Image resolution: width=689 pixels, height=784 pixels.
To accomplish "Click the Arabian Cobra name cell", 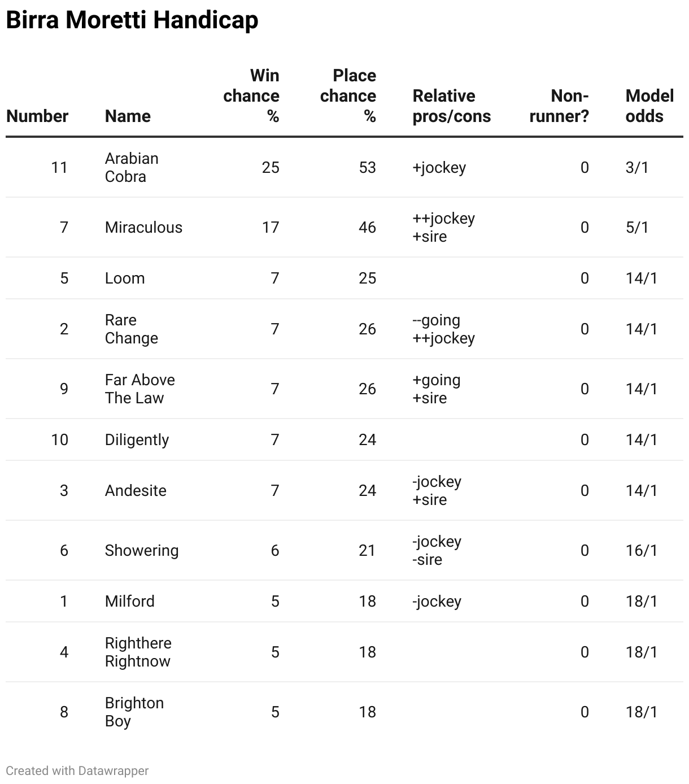I will [132, 167].
